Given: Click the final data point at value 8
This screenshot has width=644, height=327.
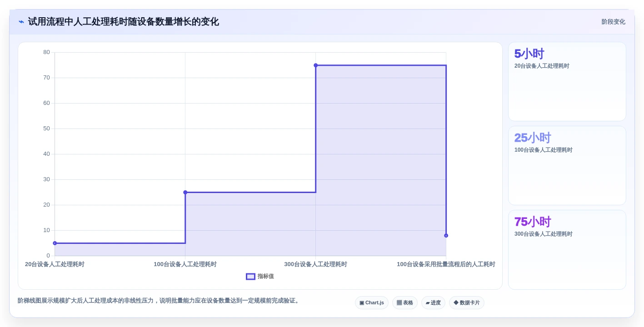Looking at the screenshot, I should [446, 235].
